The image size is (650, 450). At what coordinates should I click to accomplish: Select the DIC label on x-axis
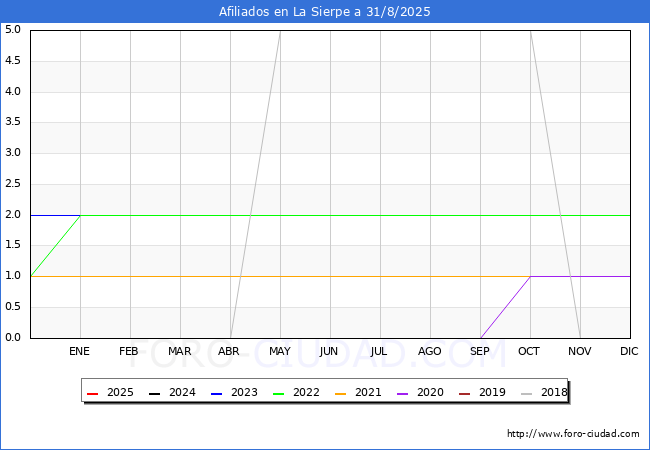(629, 351)
